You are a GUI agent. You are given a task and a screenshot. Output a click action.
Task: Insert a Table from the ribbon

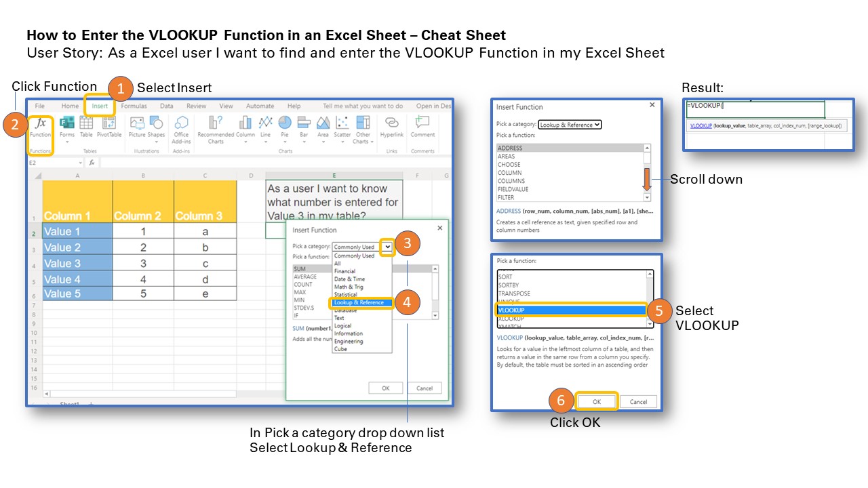[x=86, y=127]
